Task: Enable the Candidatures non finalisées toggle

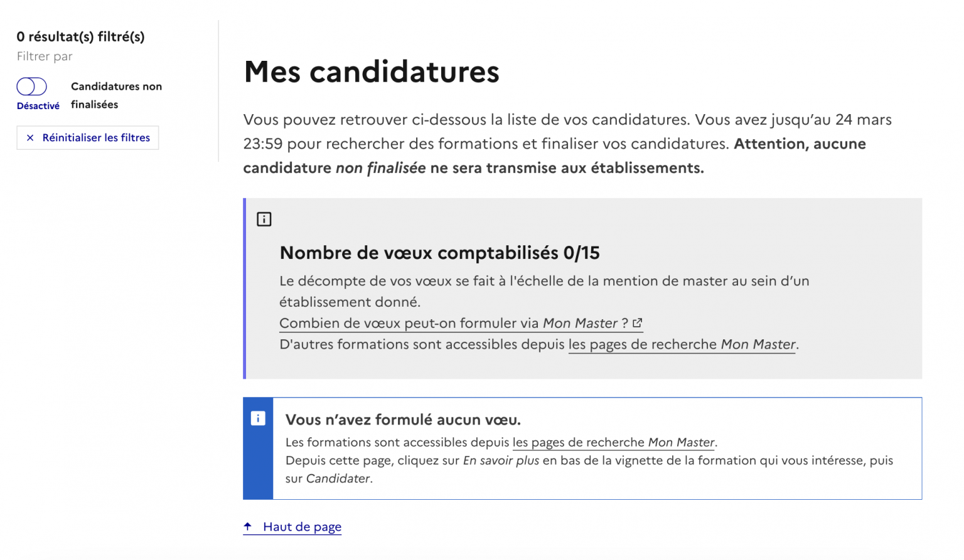Action: click(x=32, y=87)
